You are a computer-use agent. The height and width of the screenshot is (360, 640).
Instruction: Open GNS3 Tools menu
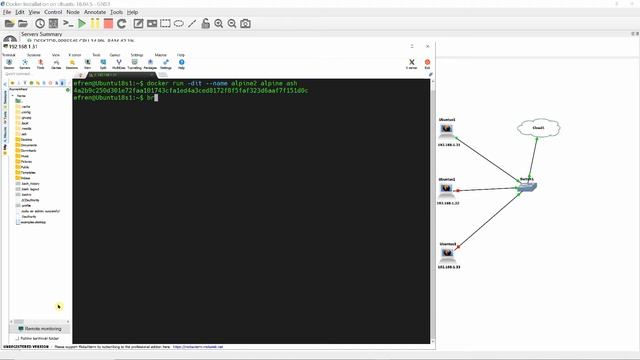[x=116, y=12]
